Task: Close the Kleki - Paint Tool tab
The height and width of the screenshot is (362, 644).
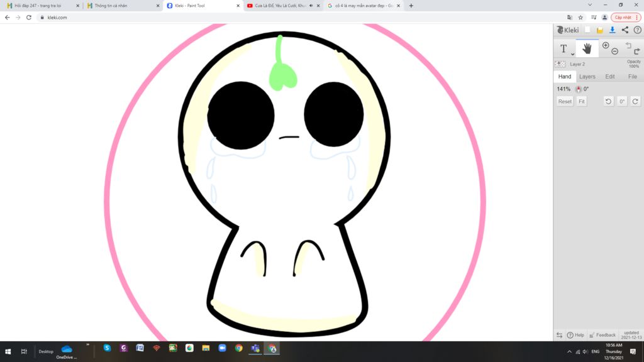Action: point(238,6)
